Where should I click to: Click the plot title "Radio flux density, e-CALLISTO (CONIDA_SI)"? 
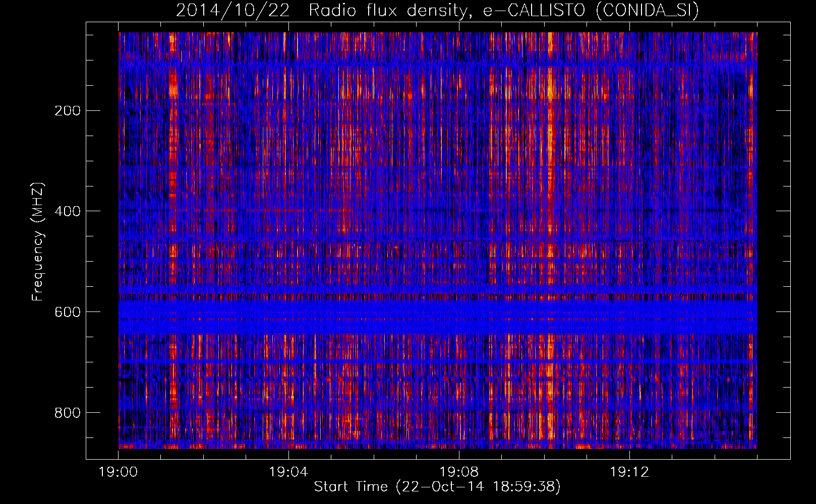pos(504,10)
